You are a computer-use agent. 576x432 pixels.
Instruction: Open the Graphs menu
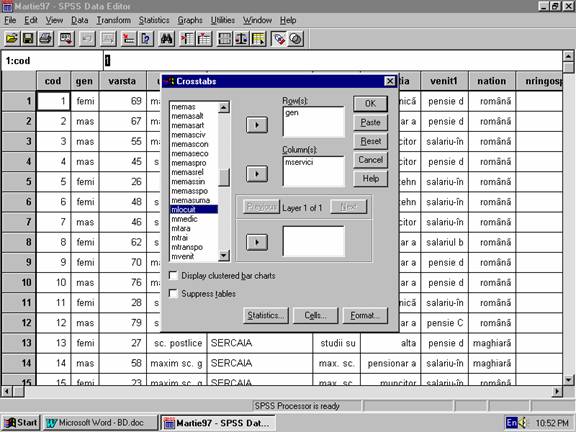[x=190, y=20]
